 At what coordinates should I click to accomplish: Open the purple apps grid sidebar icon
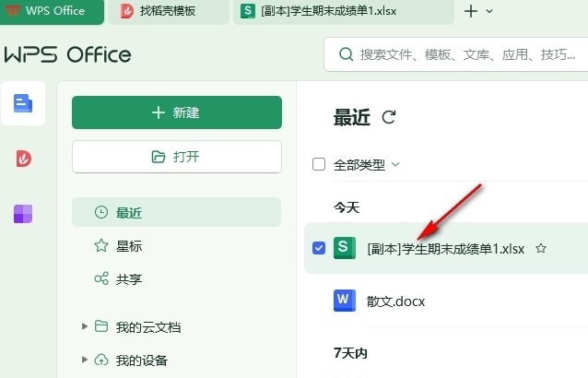point(23,214)
